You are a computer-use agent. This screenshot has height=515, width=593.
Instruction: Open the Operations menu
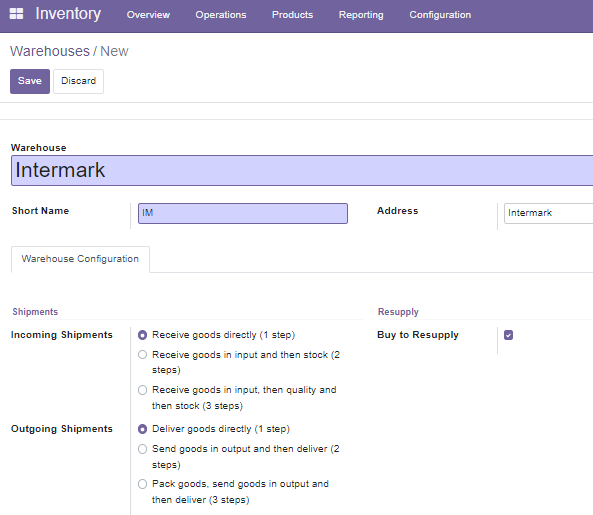(221, 15)
